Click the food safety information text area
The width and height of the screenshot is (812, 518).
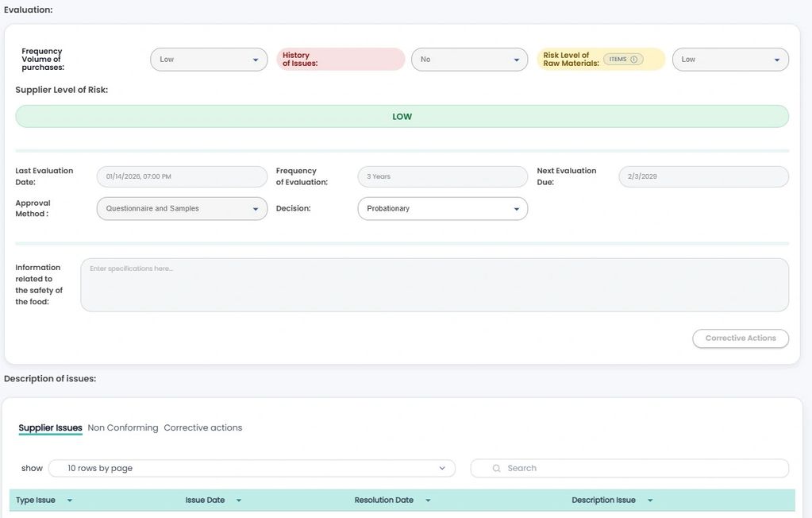pos(434,285)
